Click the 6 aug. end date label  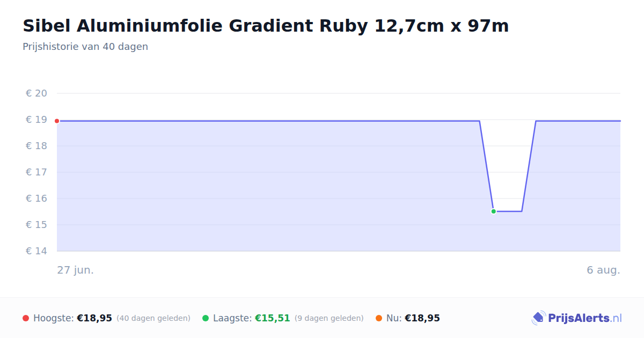(603, 270)
